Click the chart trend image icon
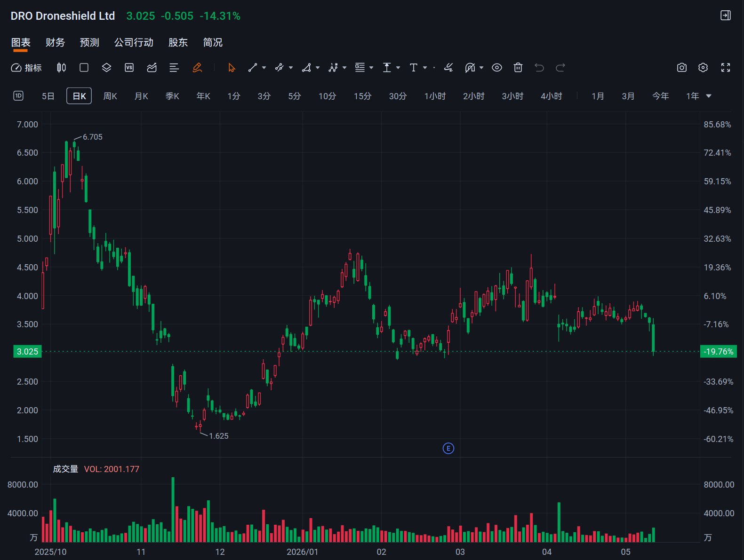The width and height of the screenshot is (744, 560). click(152, 68)
